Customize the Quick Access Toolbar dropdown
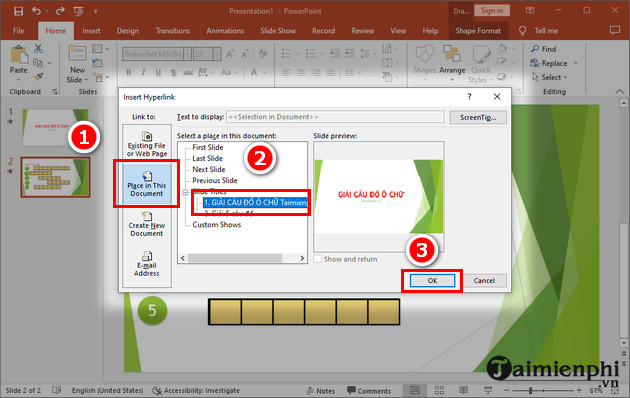This screenshot has height=398, width=630. coord(96,11)
